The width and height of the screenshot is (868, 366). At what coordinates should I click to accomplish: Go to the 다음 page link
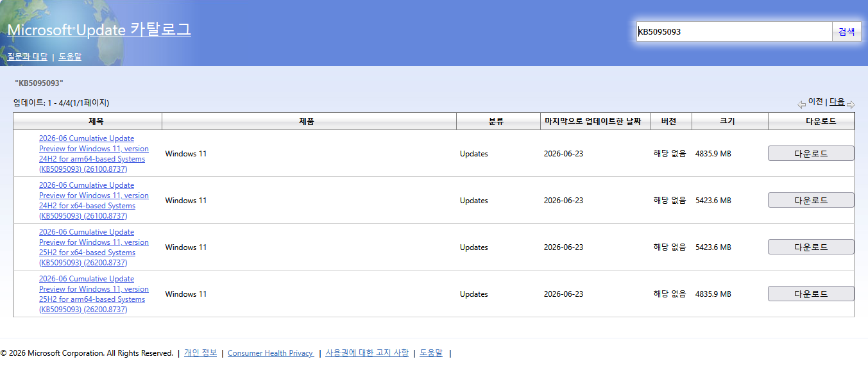[x=837, y=101]
